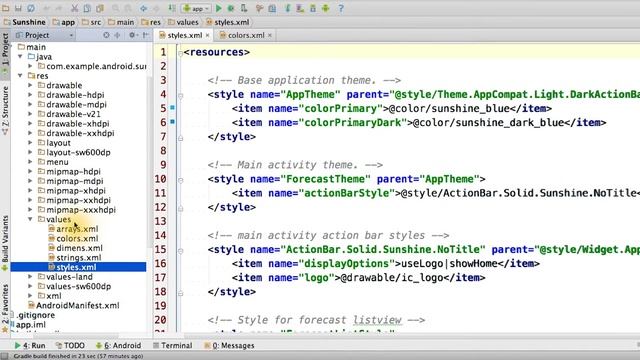The height and width of the screenshot is (360, 640).
Task: Select strings.xml in the project tree
Action: [75, 258]
